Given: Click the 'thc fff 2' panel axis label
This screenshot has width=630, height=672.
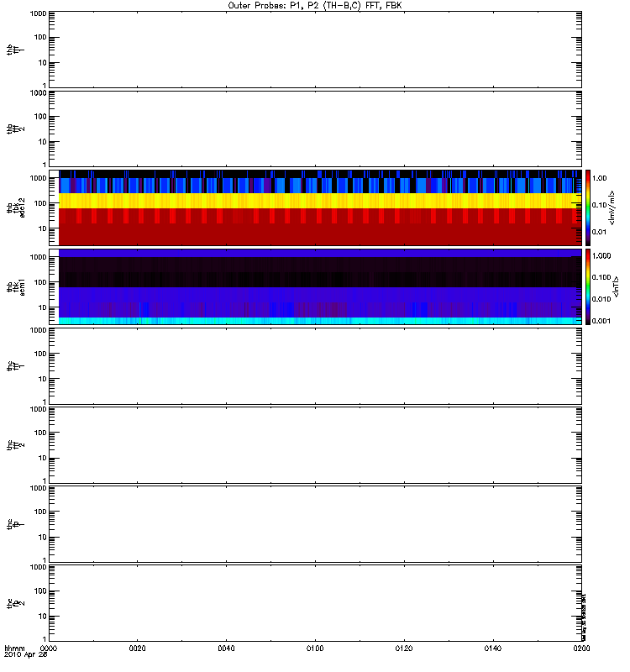Looking at the screenshot, I should (x=15, y=445).
